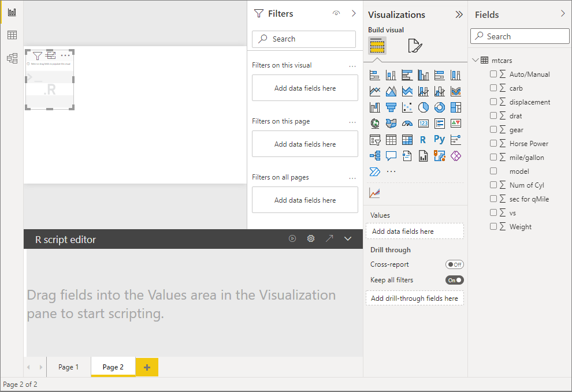Switch to Data view in left sidebar
The width and height of the screenshot is (572, 392).
pyautogui.click(x=12, y=35)
